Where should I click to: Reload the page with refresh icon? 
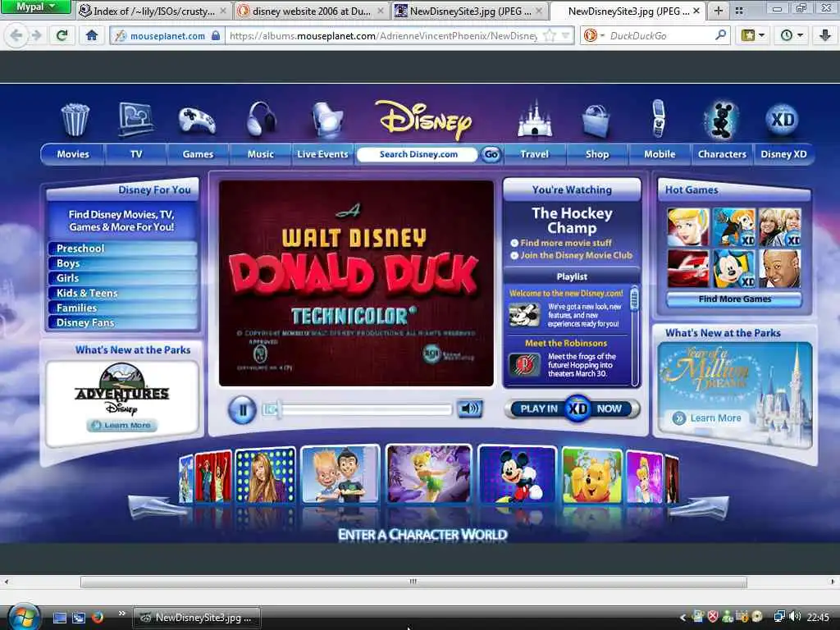(62, 35)
